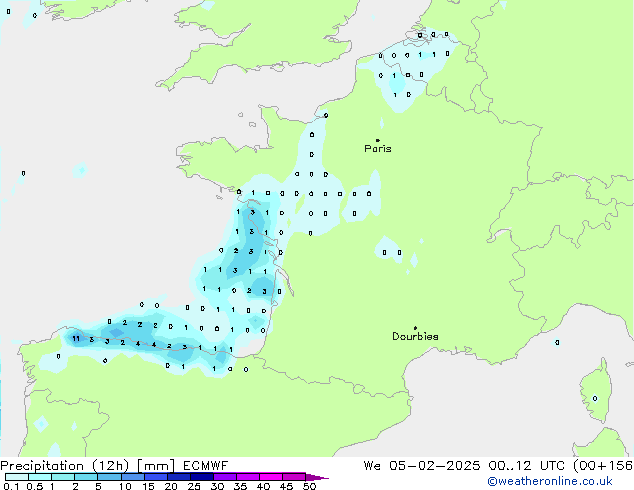
Task: Click the 0.5 legend scale label
Action: point(35,486)
